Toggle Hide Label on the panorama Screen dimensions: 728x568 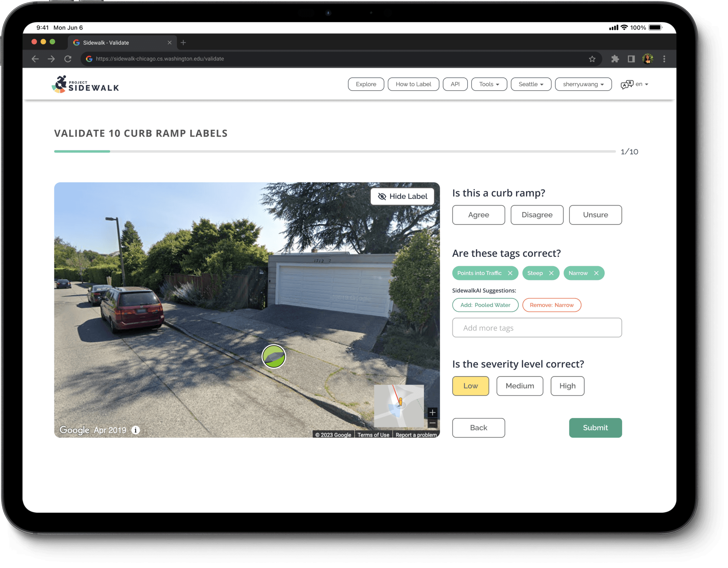[x=402, y=196]
